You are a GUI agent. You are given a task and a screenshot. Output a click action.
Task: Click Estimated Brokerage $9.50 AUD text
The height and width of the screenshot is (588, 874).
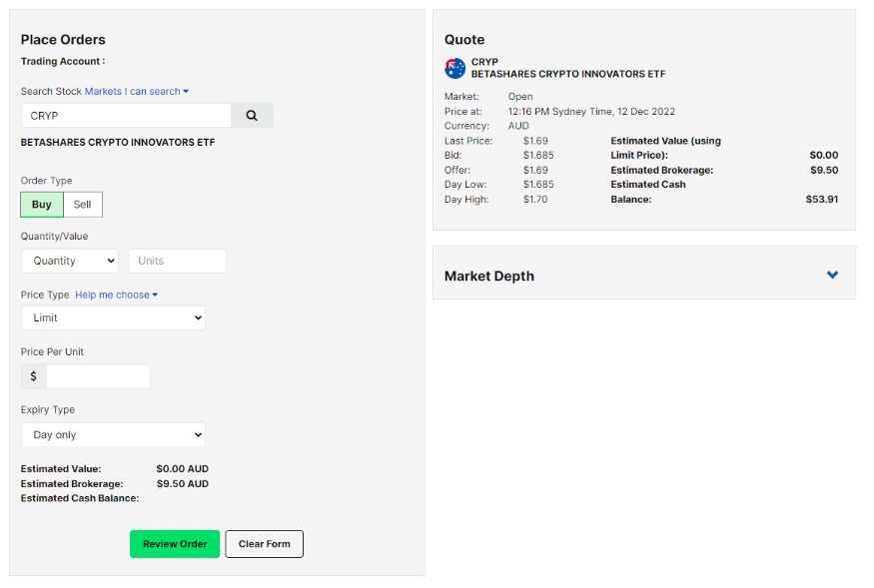[182, 484]
